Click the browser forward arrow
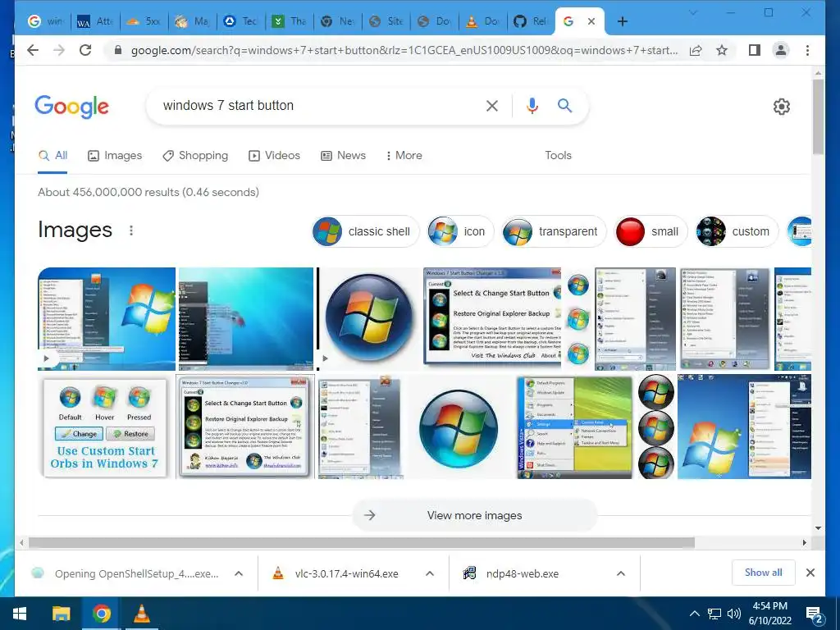 [x=59, y=50]
